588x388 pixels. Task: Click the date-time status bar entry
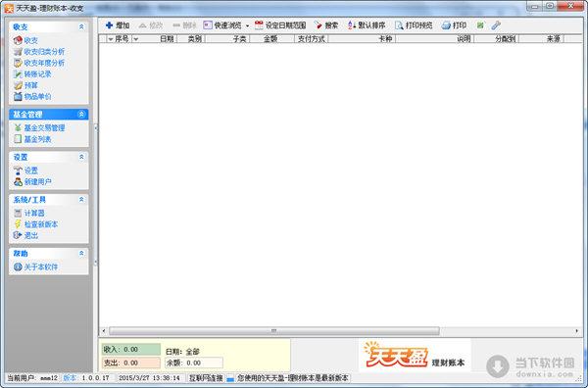149,378
